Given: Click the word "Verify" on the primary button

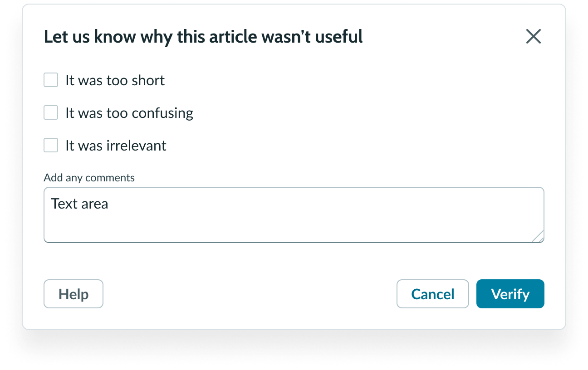Looking at the screenshot, I should click(x=510, y=294).
